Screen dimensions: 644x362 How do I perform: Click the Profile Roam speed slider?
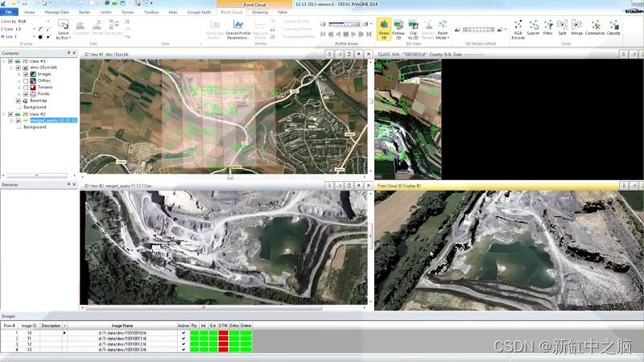coord(345,24)
